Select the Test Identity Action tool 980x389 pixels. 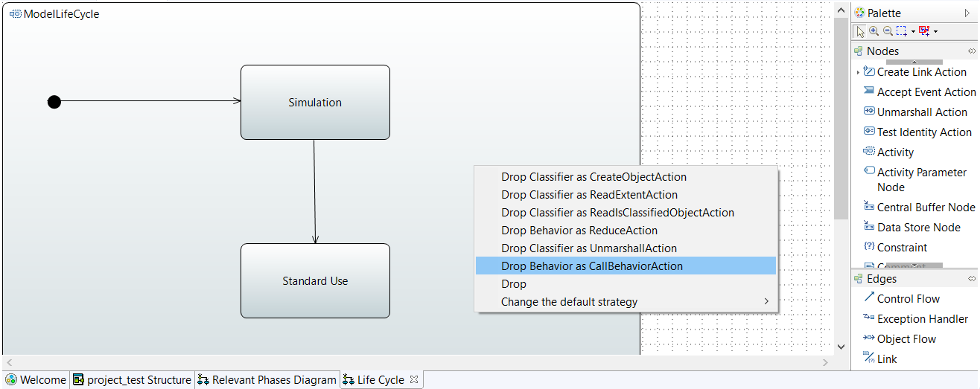[917, 132]
